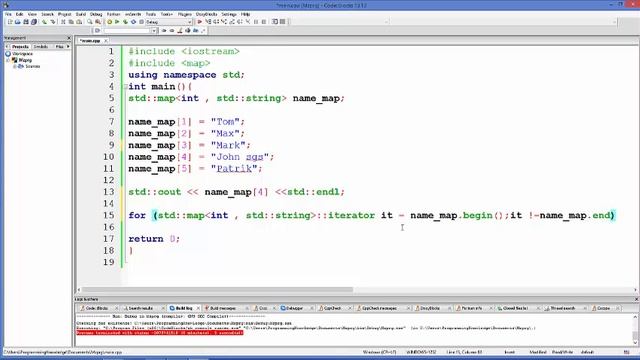This screenshot has width=640, height=360.
Task: Click the Find magnifier icon
Action: point(90,22)
